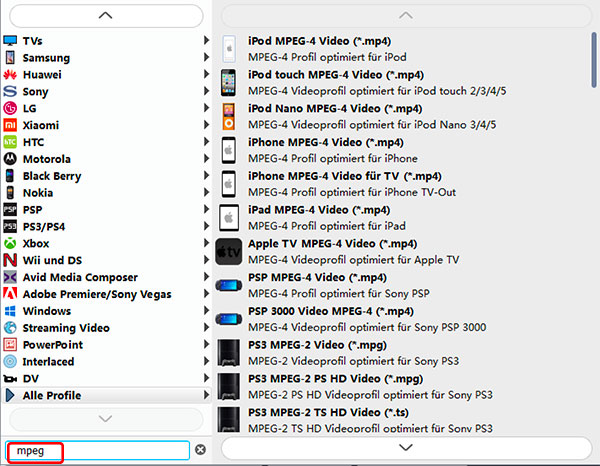Image resolution: width=600 pixels, height=466 pixels.
Task: Expand the Samsung submenu arrow
Action: (x=206, y=57)
